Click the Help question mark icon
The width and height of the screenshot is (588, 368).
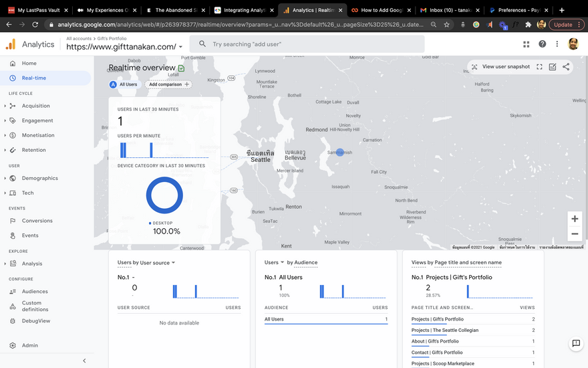click(542, 44)
